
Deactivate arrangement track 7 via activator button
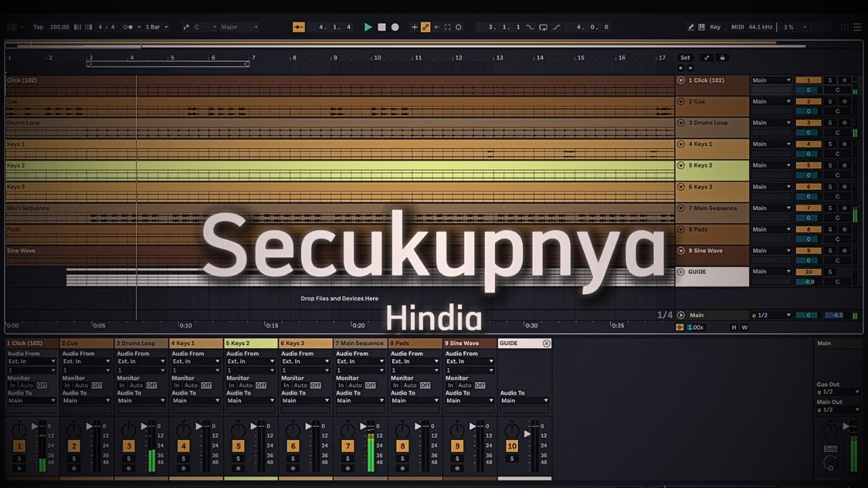click(x=808, y=208)
